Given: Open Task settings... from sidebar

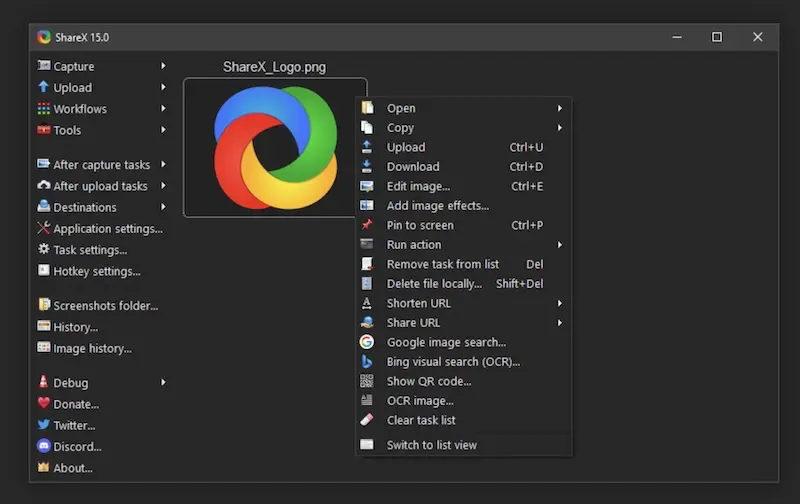Looking at the screenshot, I should point(83,250).
